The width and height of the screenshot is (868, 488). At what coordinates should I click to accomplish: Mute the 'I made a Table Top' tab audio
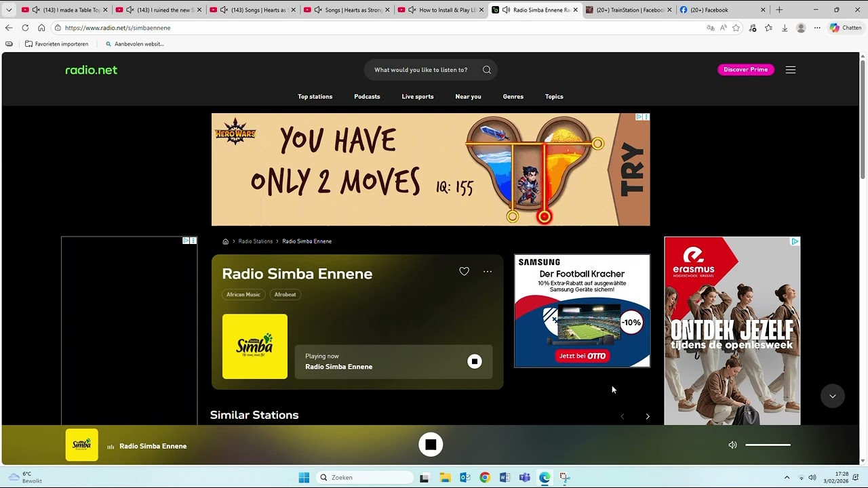tap(36, 9)
